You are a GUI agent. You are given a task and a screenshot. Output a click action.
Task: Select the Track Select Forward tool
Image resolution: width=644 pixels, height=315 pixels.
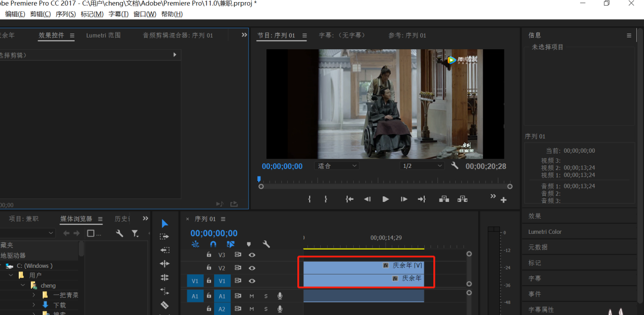(164, 237)
